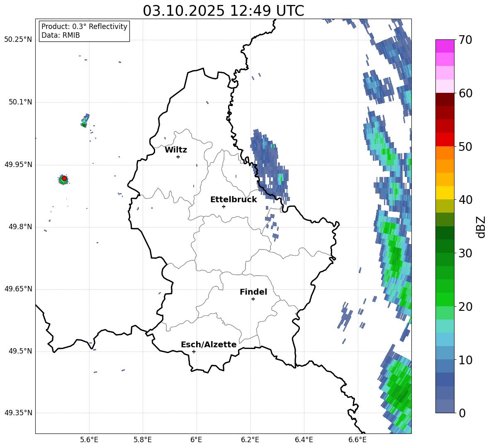The height and width of the screenshot is (448, 491).
Task: Click the magenta top colorbar swatch
Action: point(445,46)
